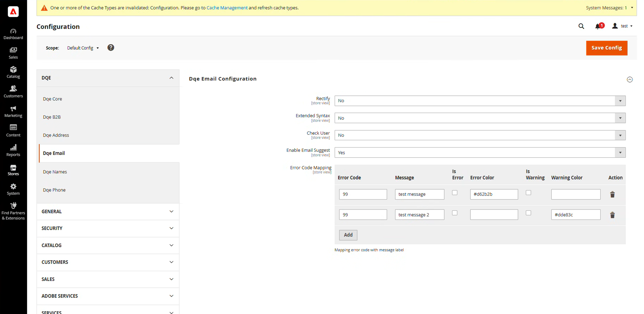
Task: Follow the Cache Management link
Action: click(x=227, y=8)
